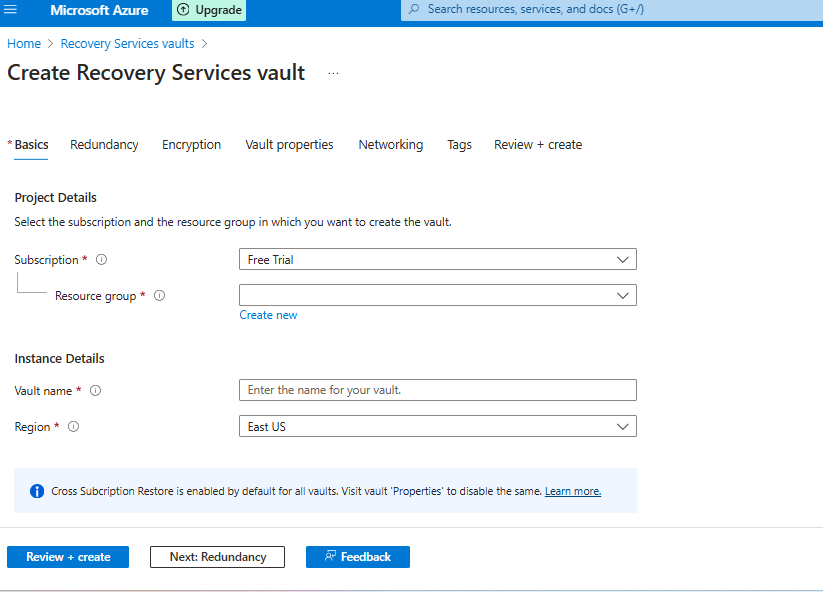Click the Resource group info icon
The height and width of the screenshot is (592, 823).
click(x=160, y=296)
